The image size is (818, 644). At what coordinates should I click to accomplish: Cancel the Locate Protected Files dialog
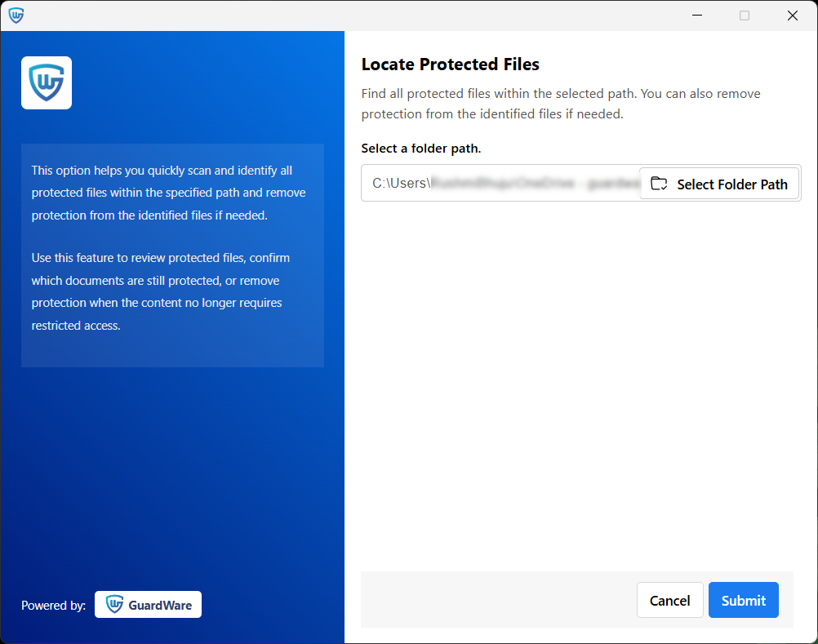[669, 600]
